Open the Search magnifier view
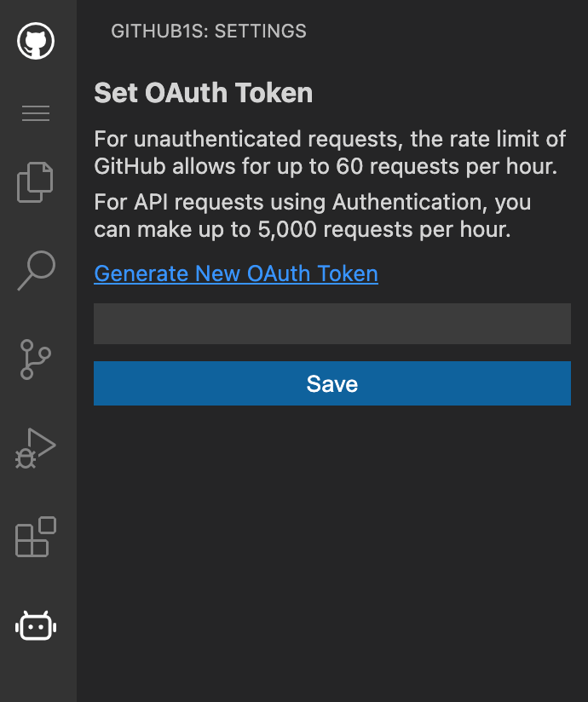Screen dimensions: 588x702 tap(37, 270)
